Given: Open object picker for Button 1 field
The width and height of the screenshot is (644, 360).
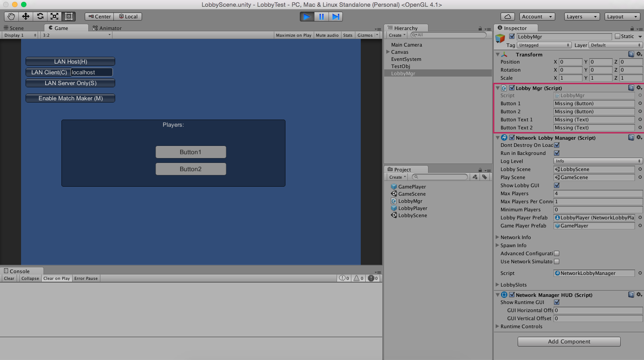Looking at the screenshot, I should [x=640, y=103].
